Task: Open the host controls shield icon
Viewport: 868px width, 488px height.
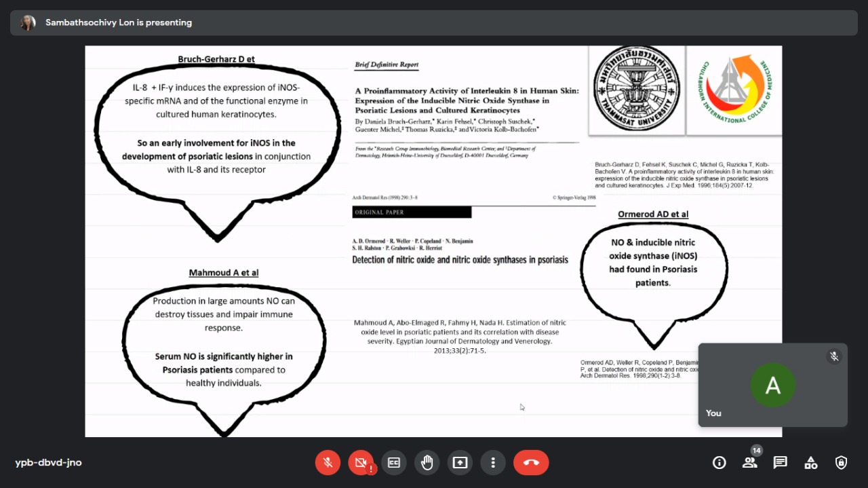Action: pos(842,463)
